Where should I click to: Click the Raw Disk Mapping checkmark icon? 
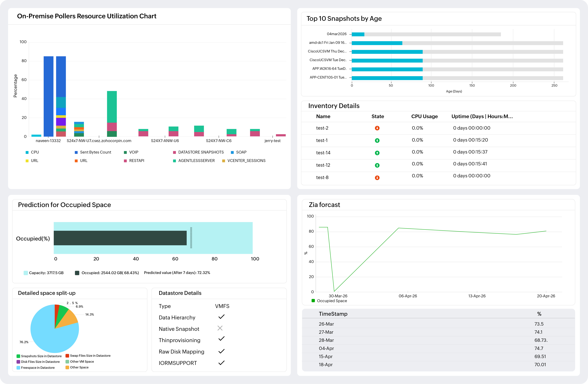221,351
